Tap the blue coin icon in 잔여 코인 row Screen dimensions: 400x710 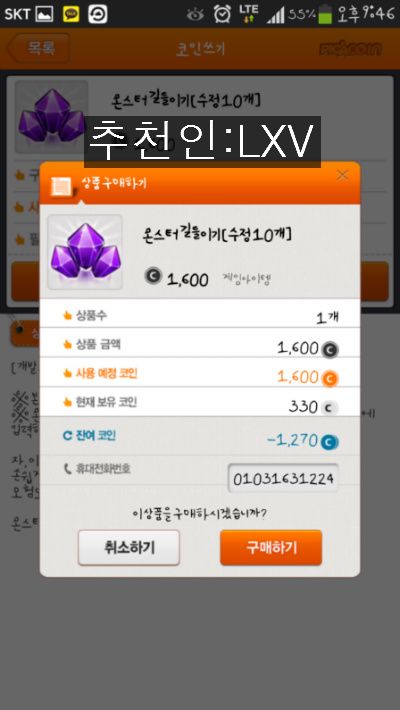pyautogui.click(x=330, y=442)
